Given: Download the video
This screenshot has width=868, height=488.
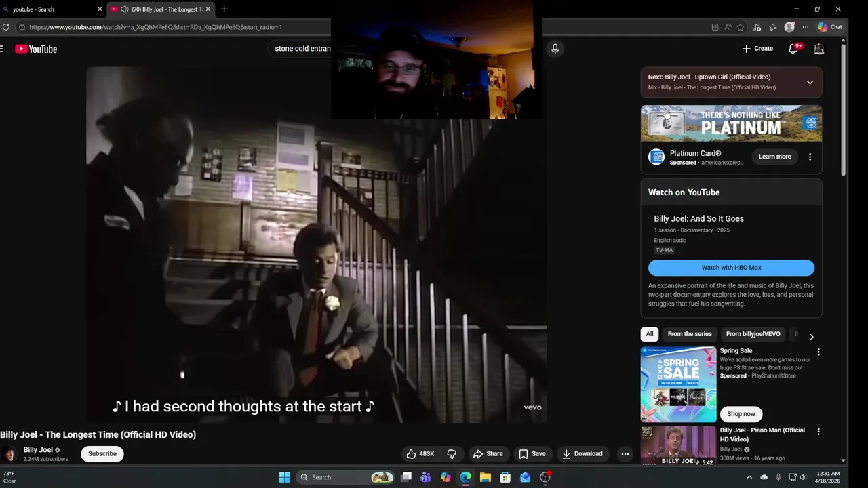Looking at the screenshot, I should click(582, 454).
